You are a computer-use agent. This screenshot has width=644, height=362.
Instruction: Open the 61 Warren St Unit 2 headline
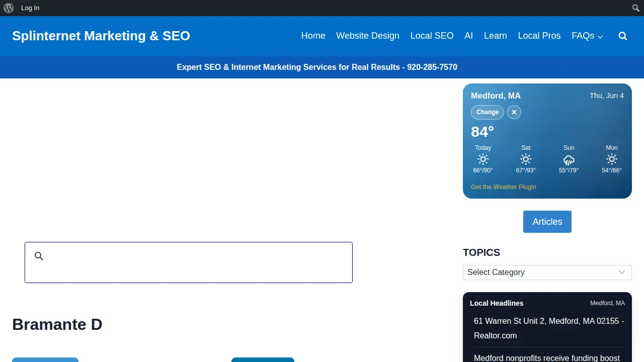pyautogui.click(x=549, y=328)
